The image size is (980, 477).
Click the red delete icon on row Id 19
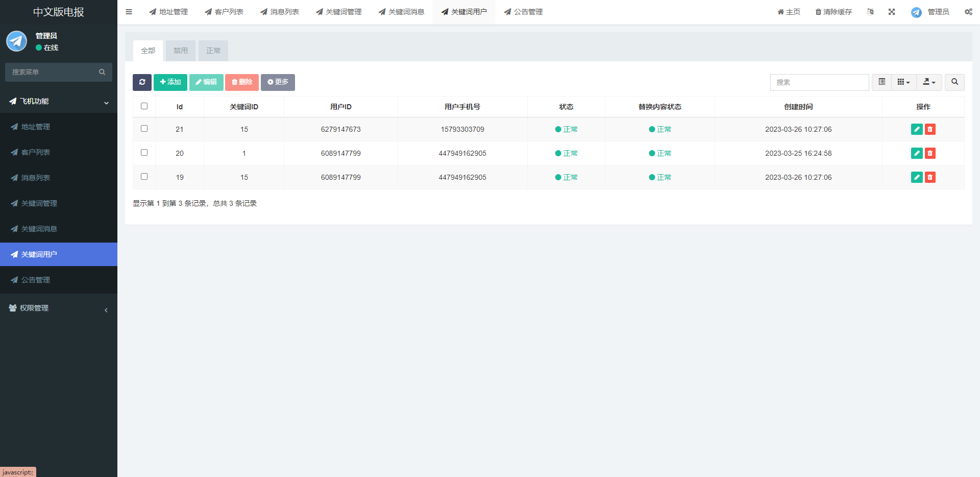click(x=930, y=177)
